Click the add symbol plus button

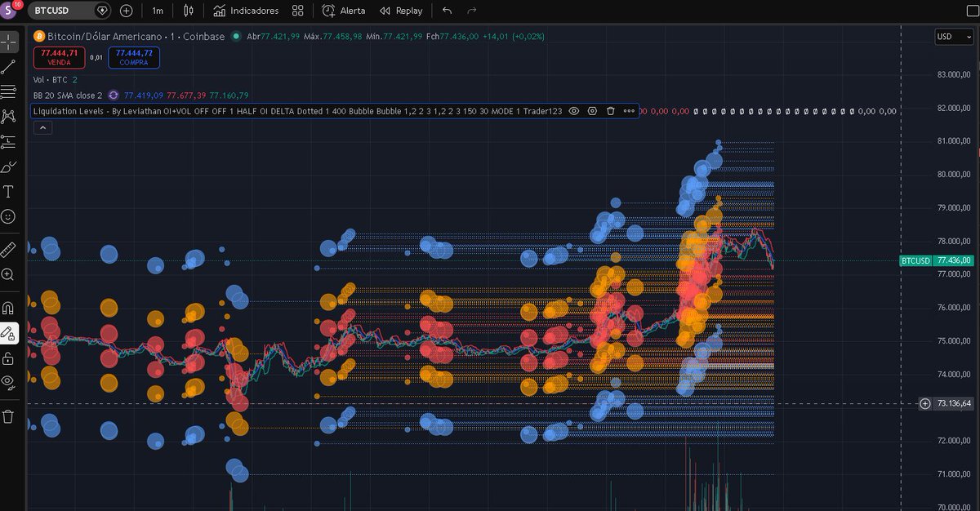(x=126, y=11)
